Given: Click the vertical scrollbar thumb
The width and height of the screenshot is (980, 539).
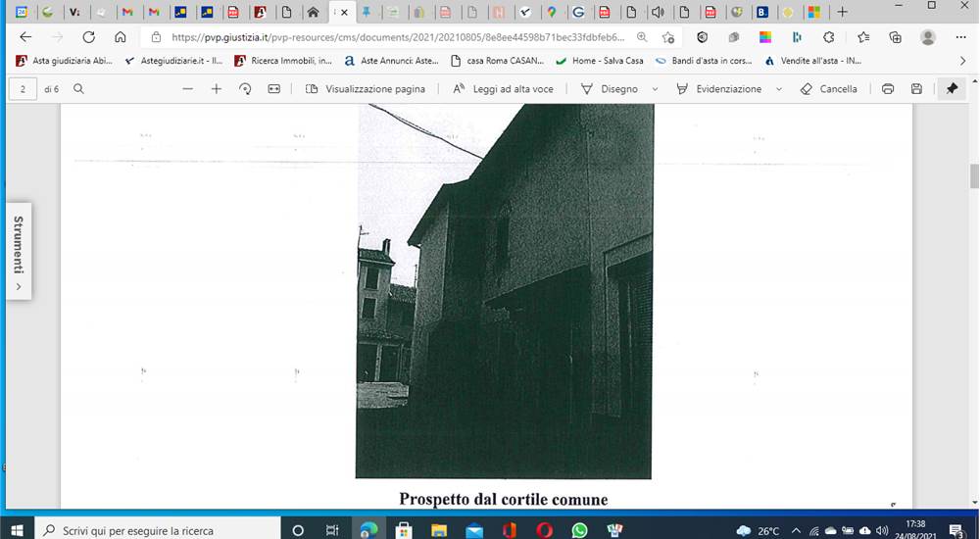Looking at the screenshot, I should coord(974,175).
